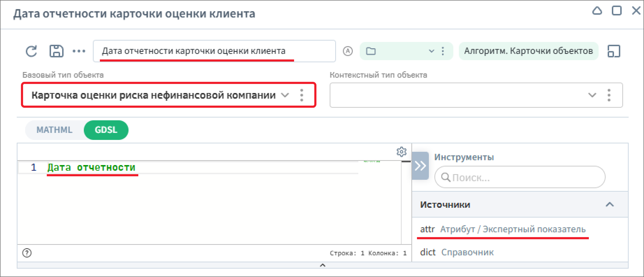Collapse the 'Источники' section

point(609,205)
